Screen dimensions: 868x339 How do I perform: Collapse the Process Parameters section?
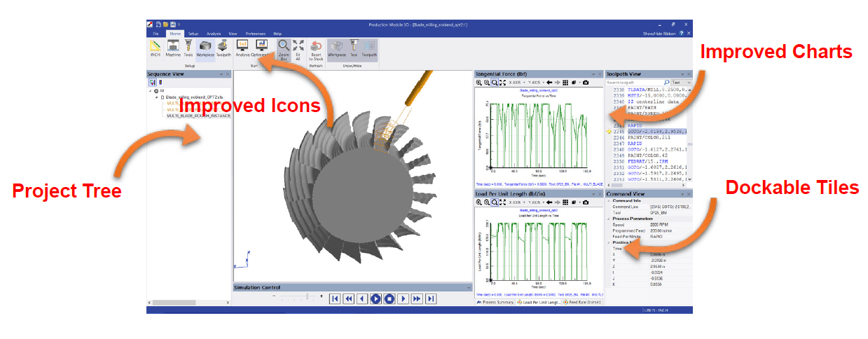608,219
